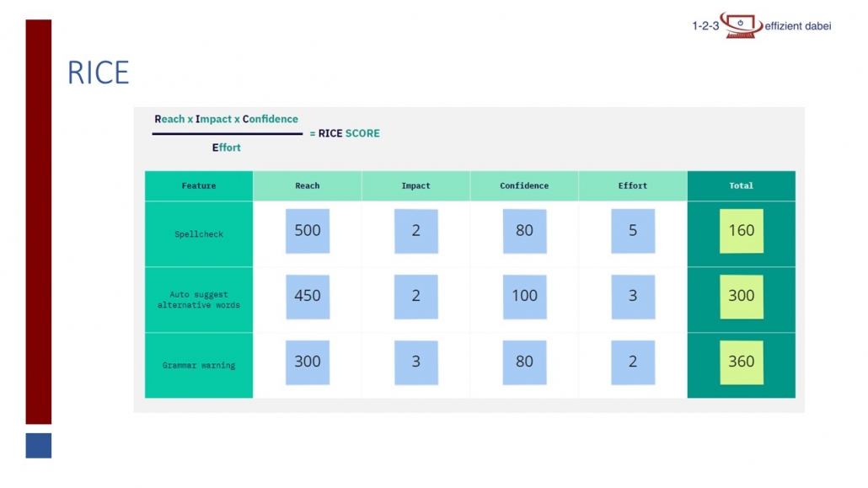Click the Feature column header
Screen dimensions: 868x488
199,186
